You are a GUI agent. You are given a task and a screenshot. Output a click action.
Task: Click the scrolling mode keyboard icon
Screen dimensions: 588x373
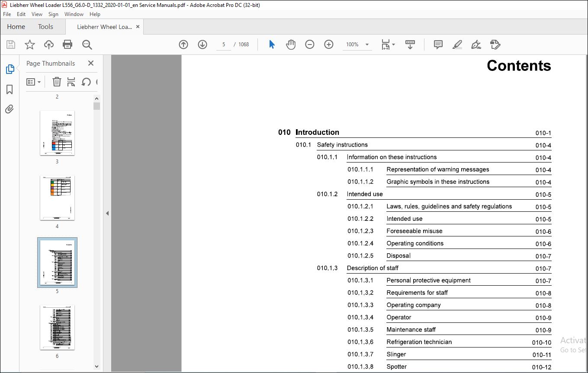click(410, 45)
